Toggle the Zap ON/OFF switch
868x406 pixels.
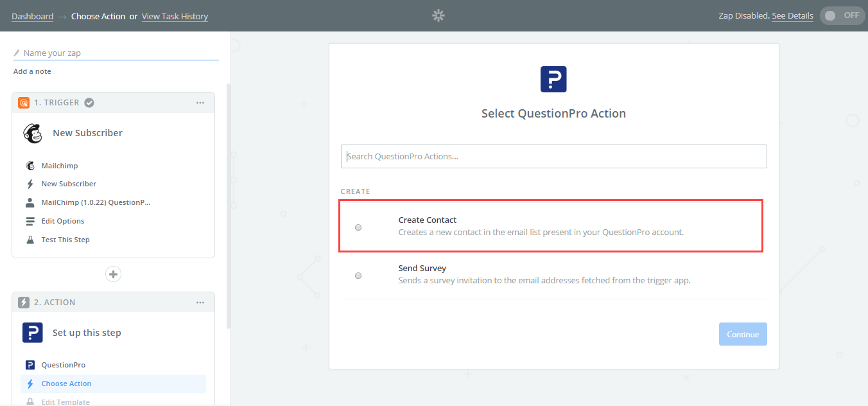[842, 16]
